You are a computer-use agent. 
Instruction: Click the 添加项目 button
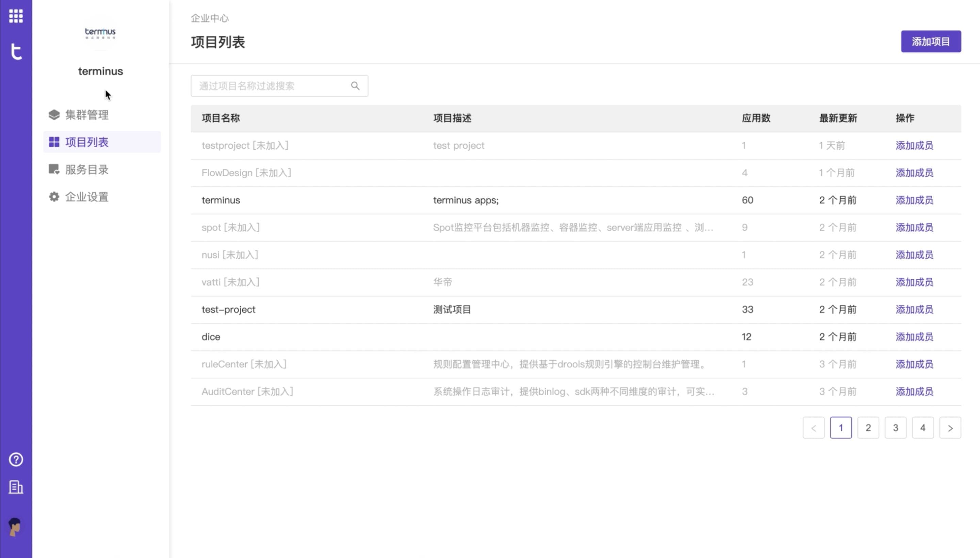point(930,42)
